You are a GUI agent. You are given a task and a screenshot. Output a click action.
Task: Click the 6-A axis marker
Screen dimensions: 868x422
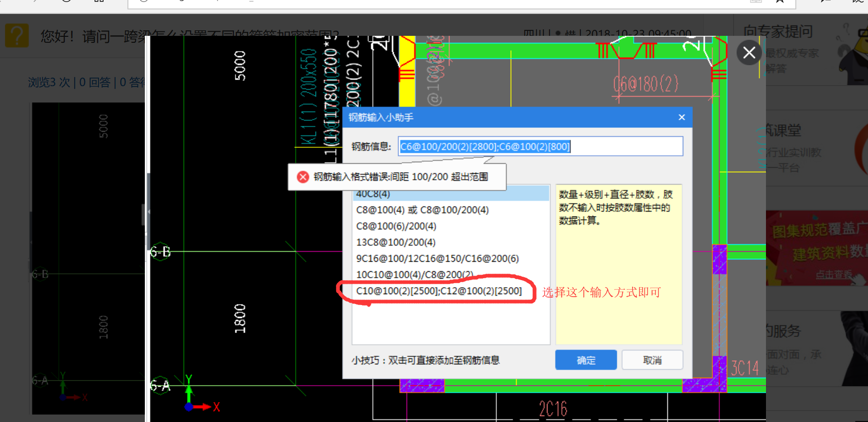pos(160,385)
